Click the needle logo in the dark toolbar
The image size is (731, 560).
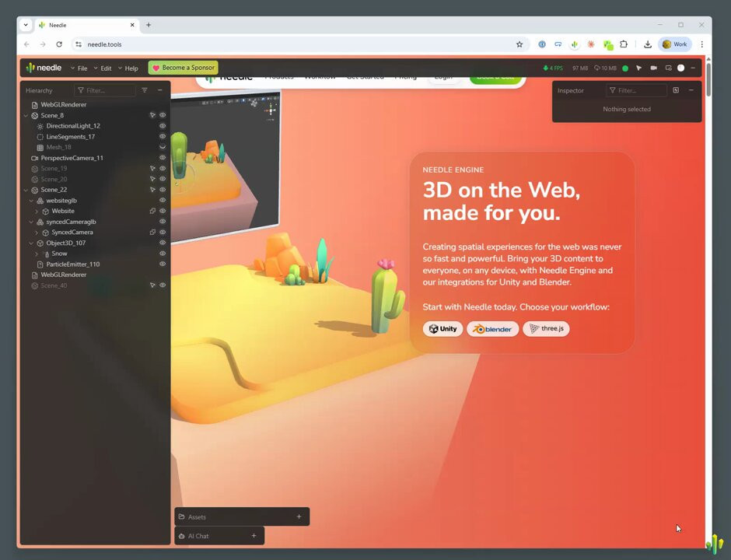coord(44,68)
